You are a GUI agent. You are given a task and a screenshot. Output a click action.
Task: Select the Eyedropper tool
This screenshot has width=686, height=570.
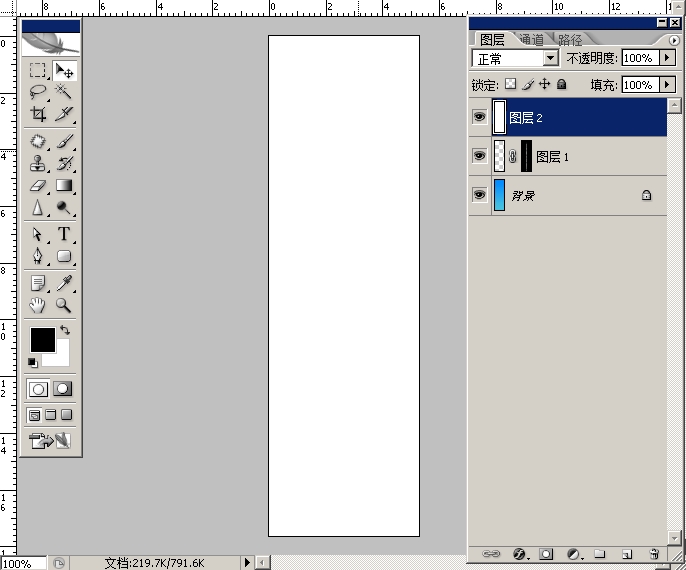click(x=64, y=283)
